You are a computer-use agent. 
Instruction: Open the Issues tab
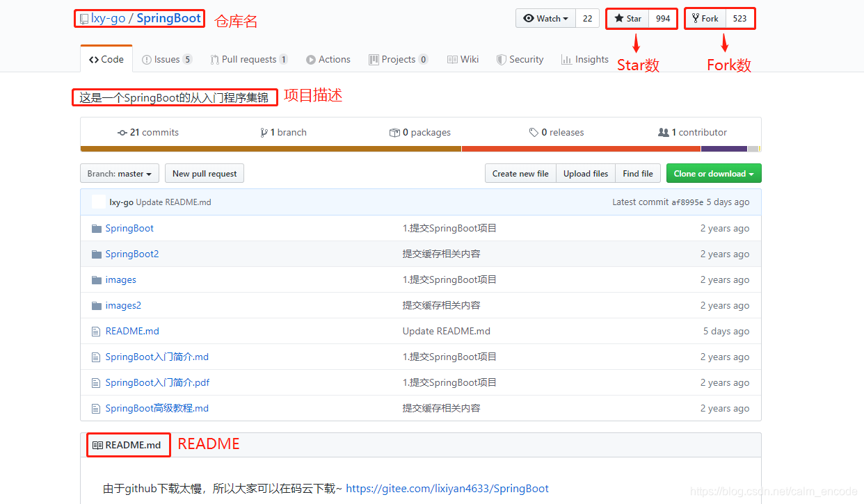[167, 59]
